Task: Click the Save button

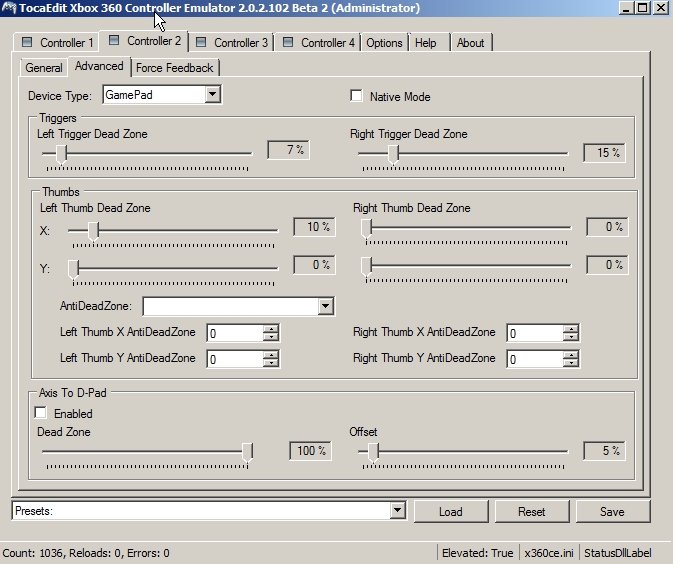Action: tap(612, 511)
